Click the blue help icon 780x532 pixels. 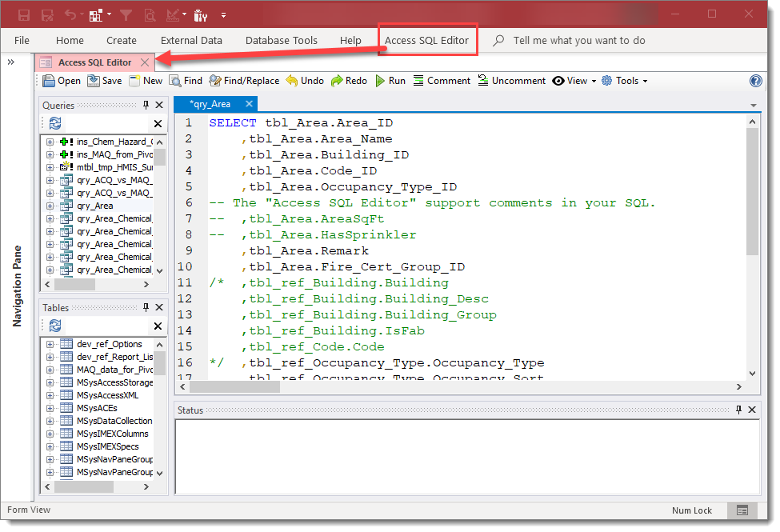coord(756,81)
